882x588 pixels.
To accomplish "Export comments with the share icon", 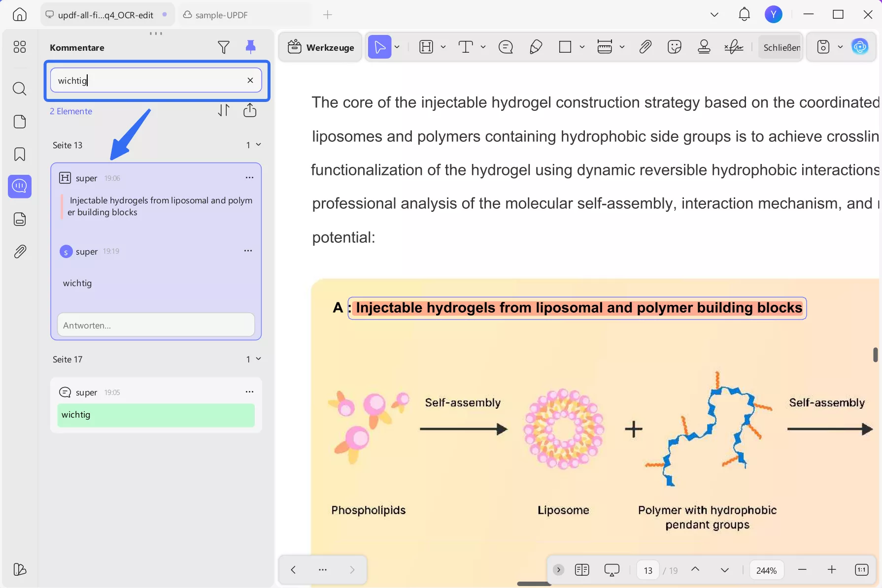I will [x=250, y=110].
